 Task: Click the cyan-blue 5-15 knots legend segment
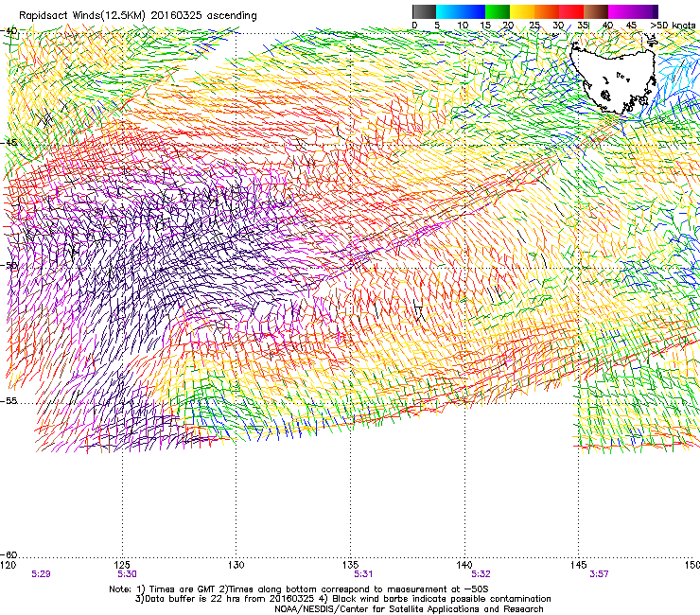461,11
